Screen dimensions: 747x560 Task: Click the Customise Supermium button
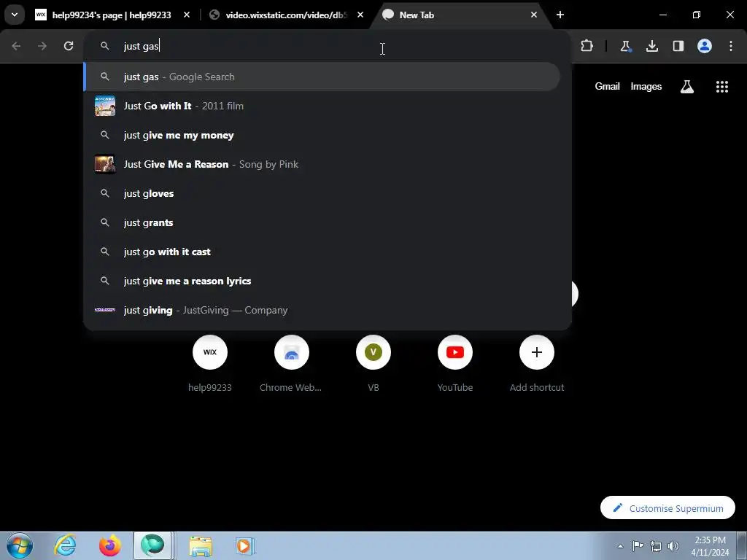tap(668, 508)
